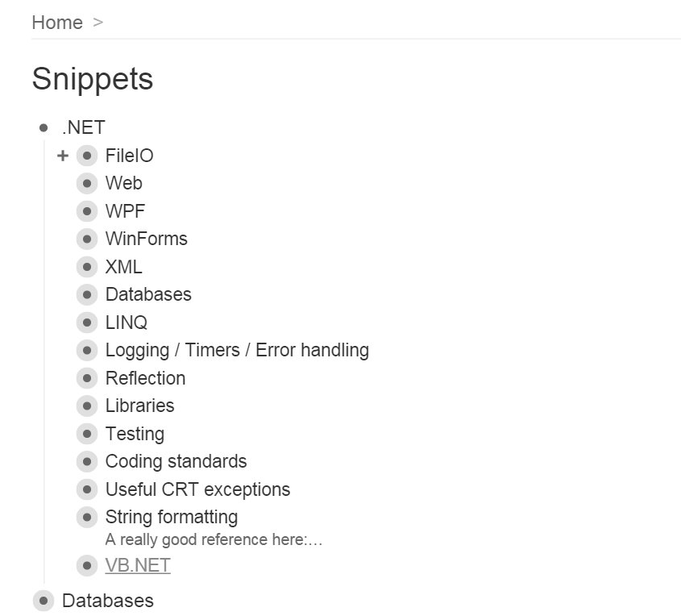Image resolution: width=681 pixels, height=616 pixels.
Task: Click the bullet beside Libraries
Action: tap(86, 406)
